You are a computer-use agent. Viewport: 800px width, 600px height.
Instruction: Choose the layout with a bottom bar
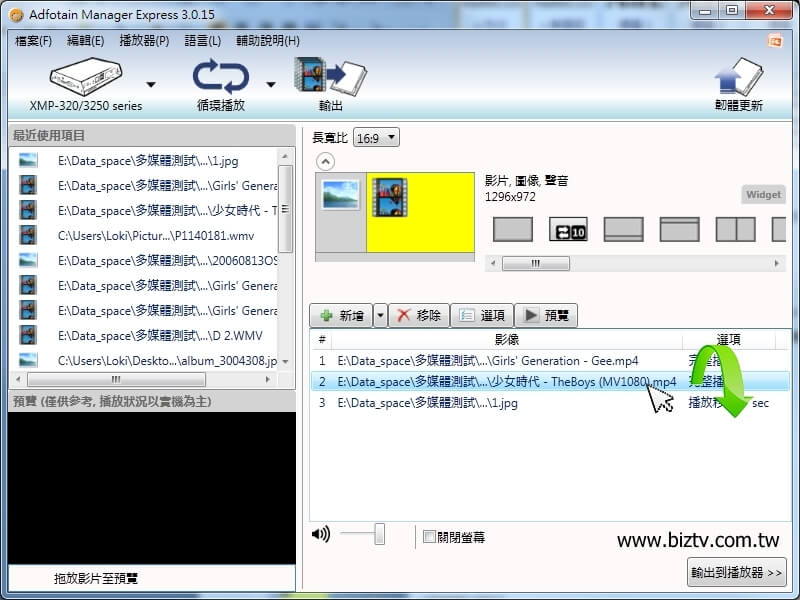(x=623, y=229)
